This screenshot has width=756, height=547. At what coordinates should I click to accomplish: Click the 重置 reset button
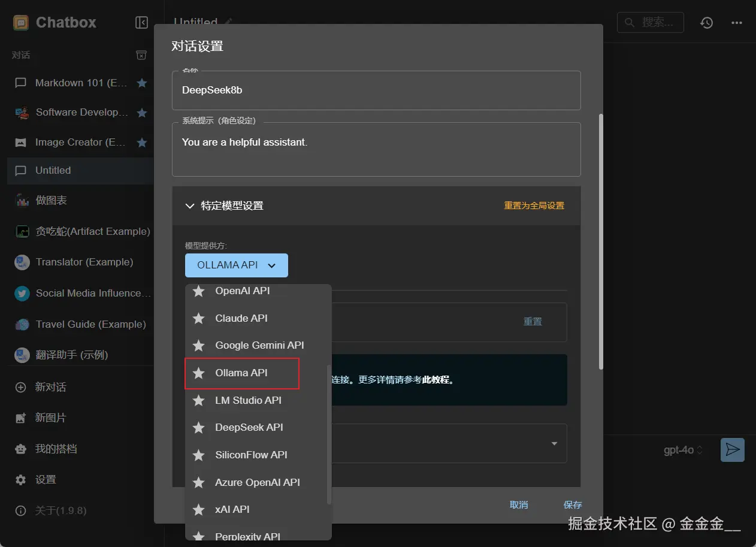point(533,322)
